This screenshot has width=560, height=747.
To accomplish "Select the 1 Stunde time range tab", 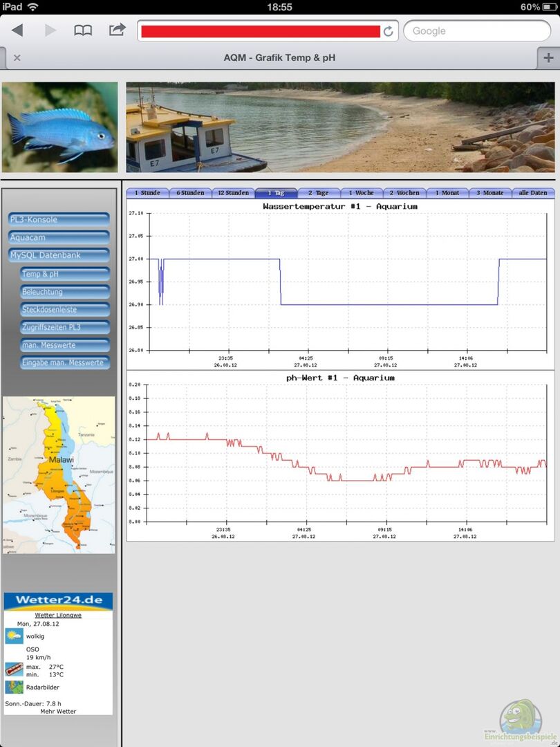I will coord(147,193).
